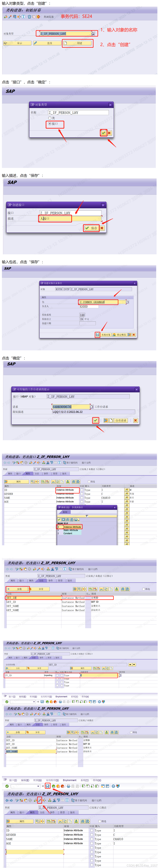Screen dimensions: 158x868
Task: Close the 级别 (1) popup window
Action: [115, 507]
